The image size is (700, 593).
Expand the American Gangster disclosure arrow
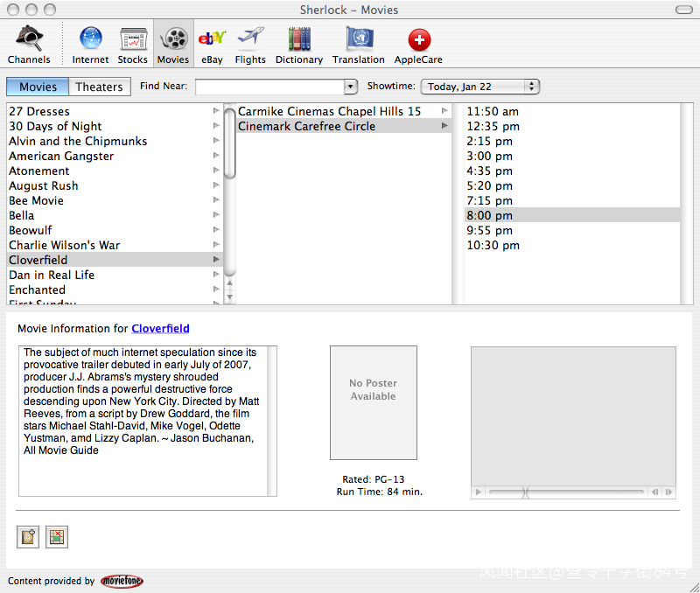click(x=216, y=156)
